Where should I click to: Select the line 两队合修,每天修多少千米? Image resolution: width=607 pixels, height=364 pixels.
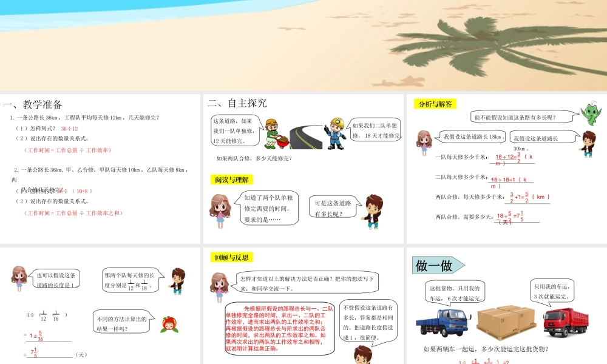(469, 197)
